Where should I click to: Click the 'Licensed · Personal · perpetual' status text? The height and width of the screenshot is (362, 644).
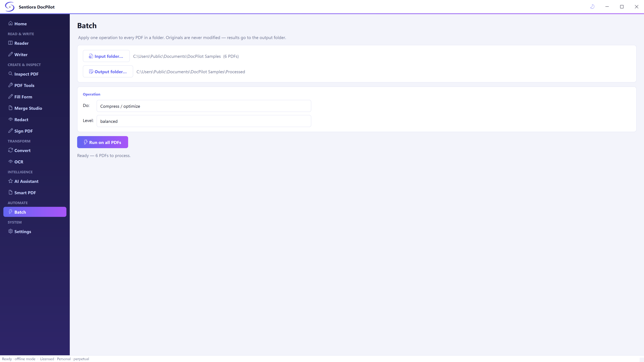(65, 359)
